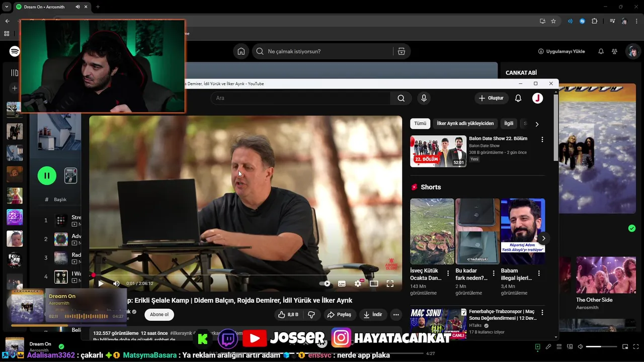The width and height of the screenshot is (644, 362).
Task: Open options for Balon Date Show video
Action: (x=542, y=139)
